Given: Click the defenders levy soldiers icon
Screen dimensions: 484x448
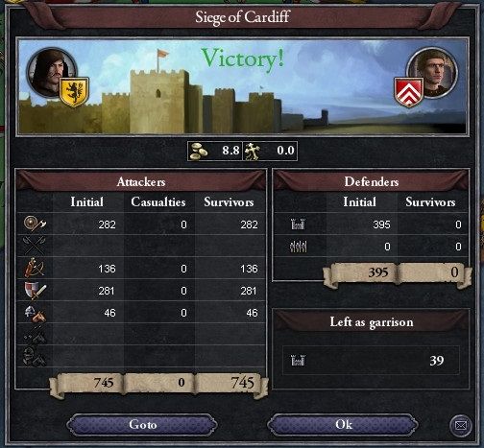Looking at the screenshot, I should (x=298, y=247).
